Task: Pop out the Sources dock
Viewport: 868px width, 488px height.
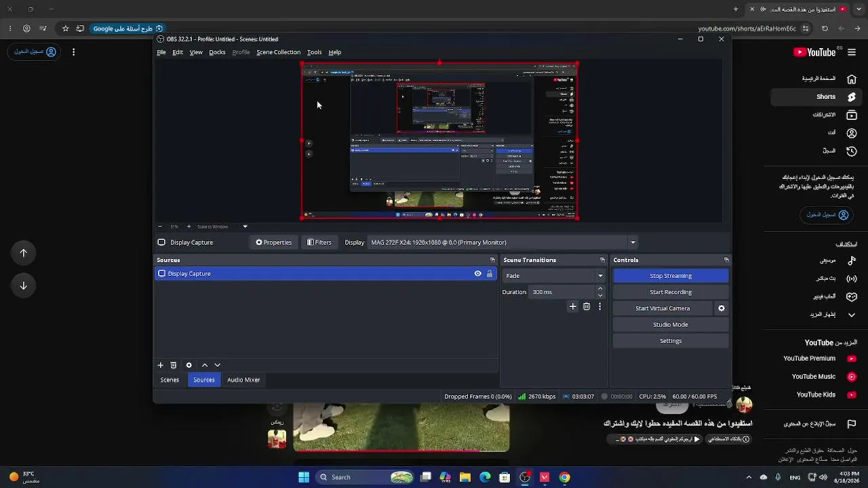Action: tap(493, 260)
